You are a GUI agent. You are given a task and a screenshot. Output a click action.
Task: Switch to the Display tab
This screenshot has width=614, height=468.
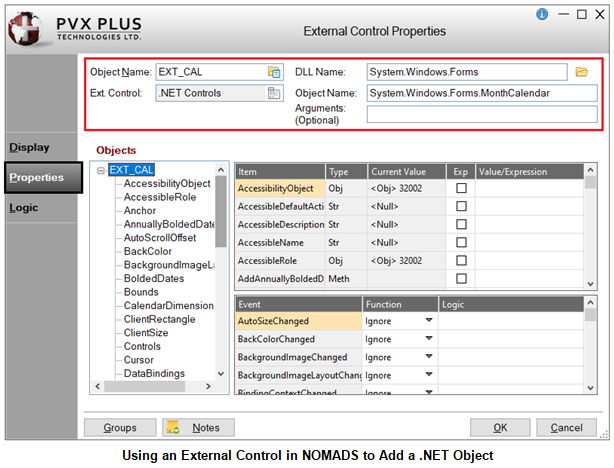30,147
